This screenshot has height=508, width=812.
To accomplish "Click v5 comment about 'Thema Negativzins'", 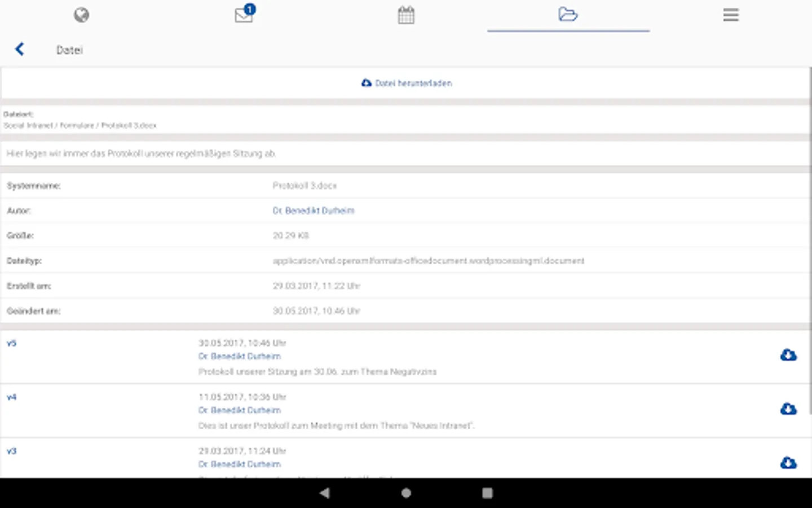I will click(x=317, y=371).
